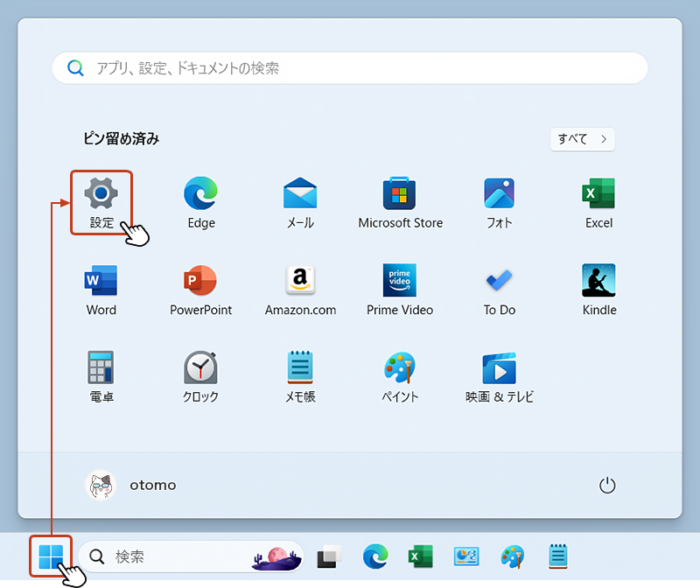Open Microsoft Store

coord(400,203)
